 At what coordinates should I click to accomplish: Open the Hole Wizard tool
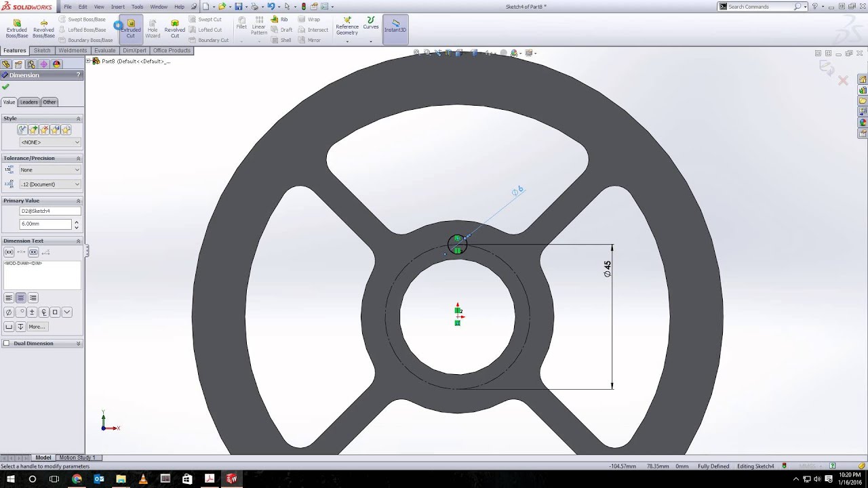pyautogui.click(x=153, y=28)
